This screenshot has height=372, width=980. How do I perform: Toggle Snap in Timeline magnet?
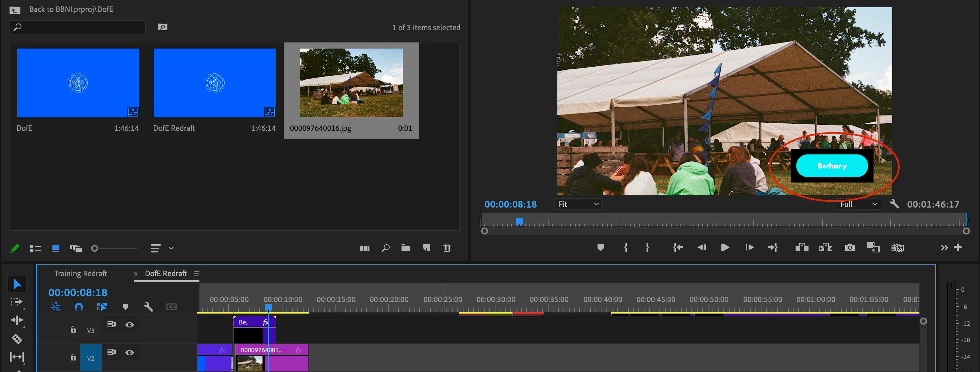(x=79, y=307)
